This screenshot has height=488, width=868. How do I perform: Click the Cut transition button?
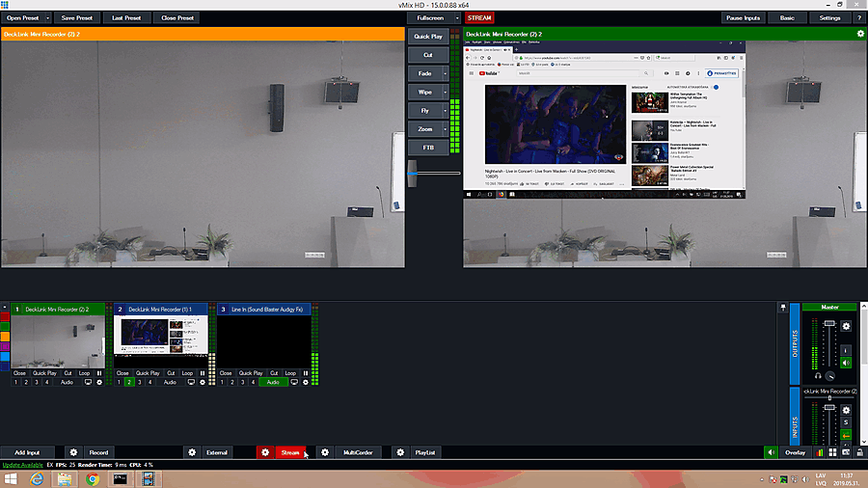(x=428, y=55)
